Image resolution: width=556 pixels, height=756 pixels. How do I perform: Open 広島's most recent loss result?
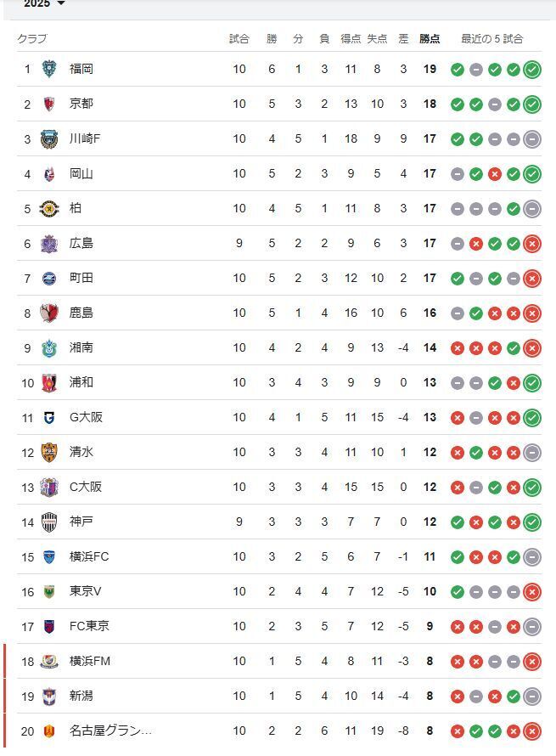pos(532,244)
